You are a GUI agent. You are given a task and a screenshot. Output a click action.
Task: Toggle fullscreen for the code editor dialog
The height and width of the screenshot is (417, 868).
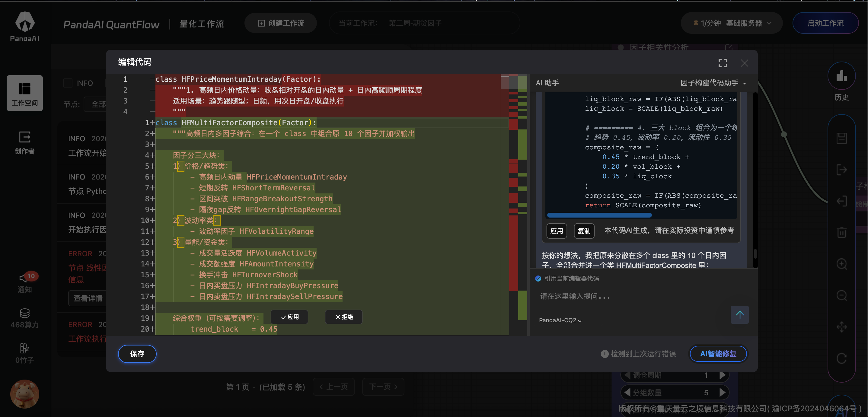723,63
